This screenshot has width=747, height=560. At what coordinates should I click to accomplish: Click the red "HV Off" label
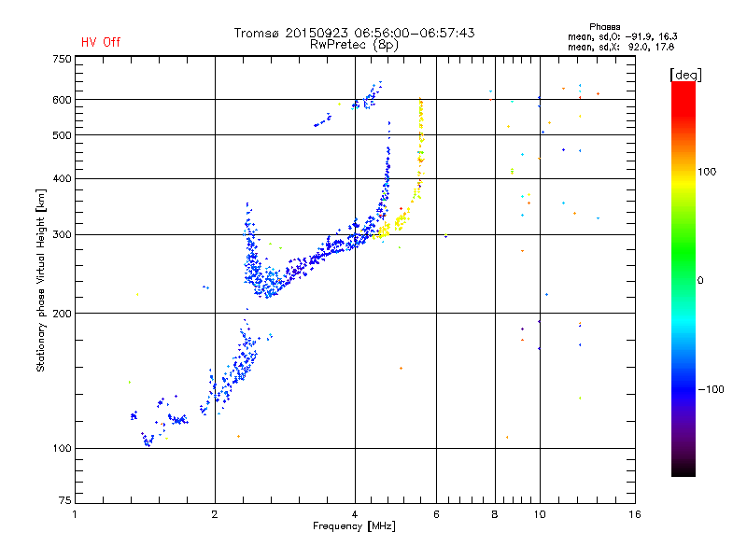101,42
